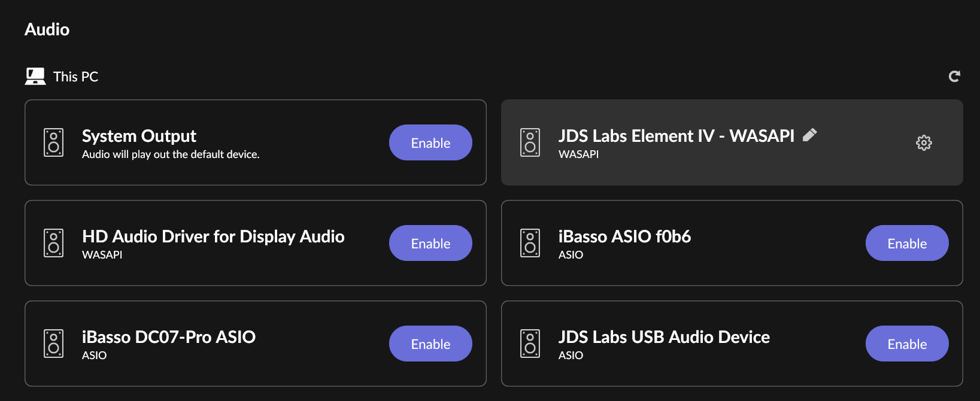The width and height of the screenshot is (980, 401).
Task: Enable JDS Labs USB Audio Device
Action: (x=907, y=344)
